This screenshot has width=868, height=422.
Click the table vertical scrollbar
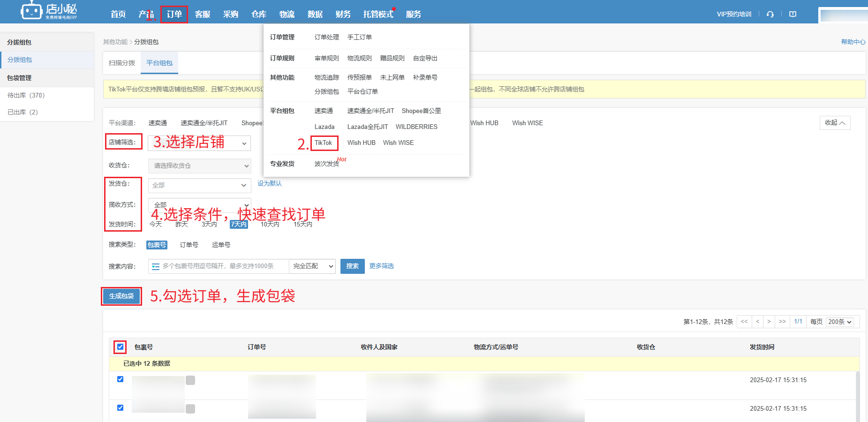(858, 397)
